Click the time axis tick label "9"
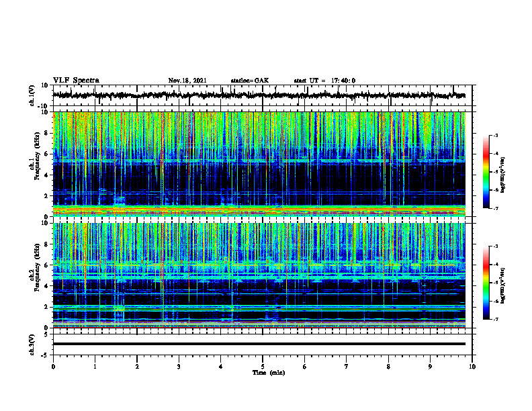The height and width of the screenshot is (411, 532). (430, 367)
